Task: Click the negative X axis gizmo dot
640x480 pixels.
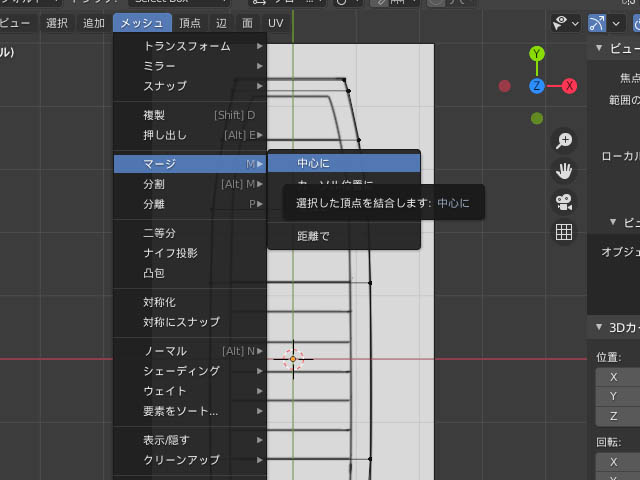Action: [504, 86]
